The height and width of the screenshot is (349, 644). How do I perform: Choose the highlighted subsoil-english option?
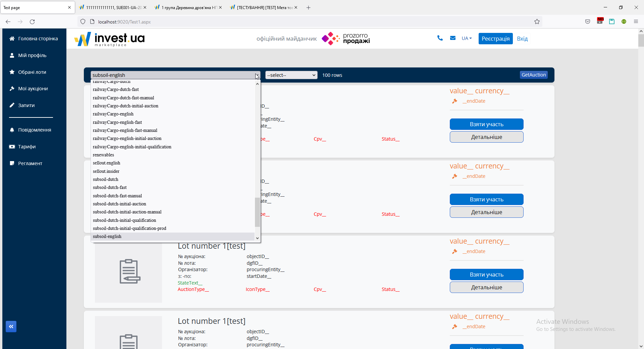click(173, 237)
